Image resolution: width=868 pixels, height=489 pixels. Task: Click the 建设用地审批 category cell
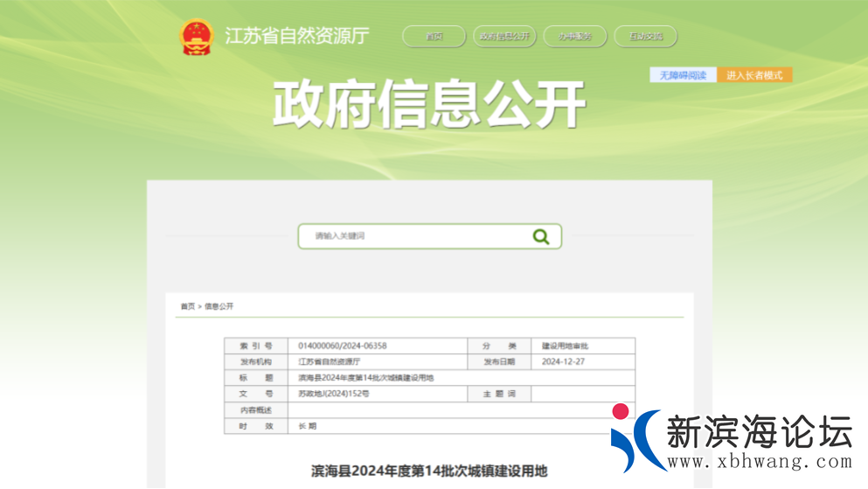click(x=566, y=346)
